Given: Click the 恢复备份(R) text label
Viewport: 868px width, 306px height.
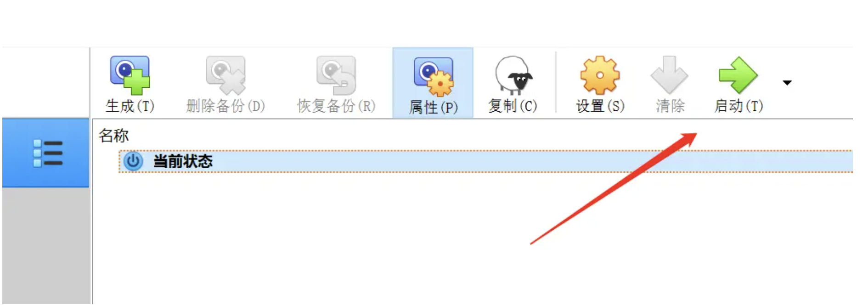Looking at the screenshot, I should coord(336,106).
